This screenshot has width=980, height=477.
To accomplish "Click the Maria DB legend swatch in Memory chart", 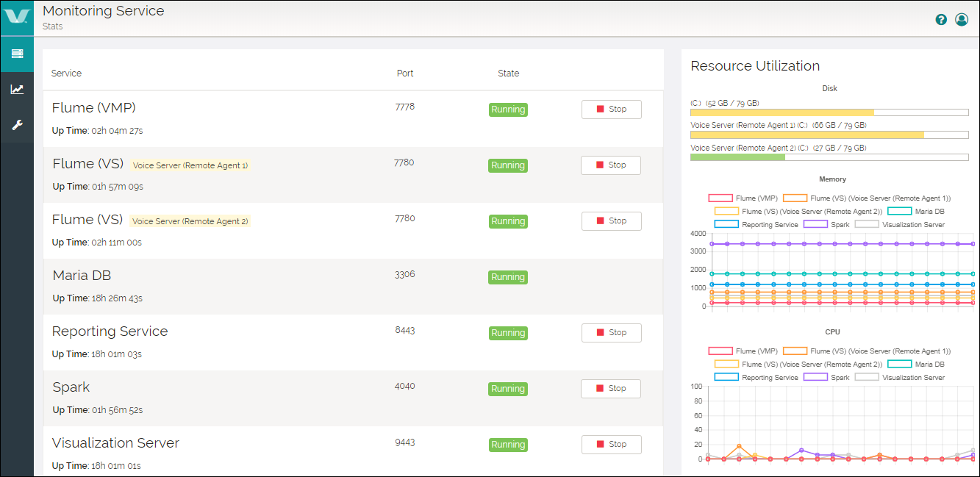I will pyautogui.click(x=898, y=209).
